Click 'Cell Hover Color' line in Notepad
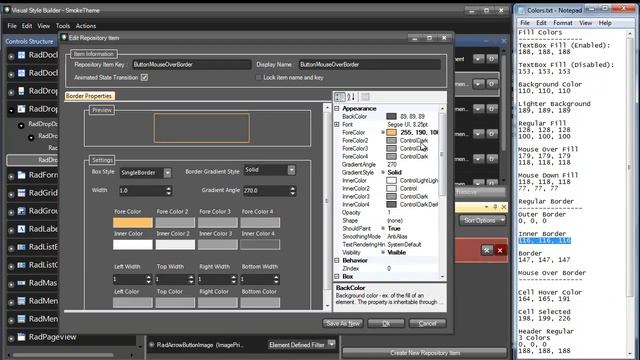The width and height of the screenshot is (640, 360). pos(549,292)
